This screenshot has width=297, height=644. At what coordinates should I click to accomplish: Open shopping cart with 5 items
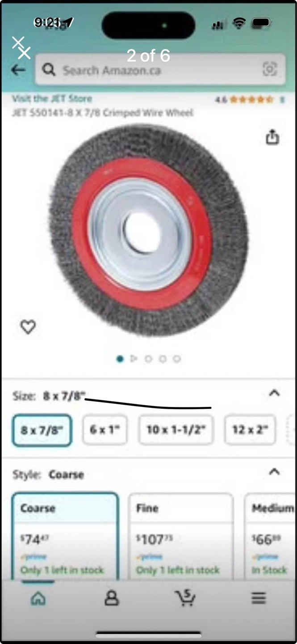click(x=184, y=598)
